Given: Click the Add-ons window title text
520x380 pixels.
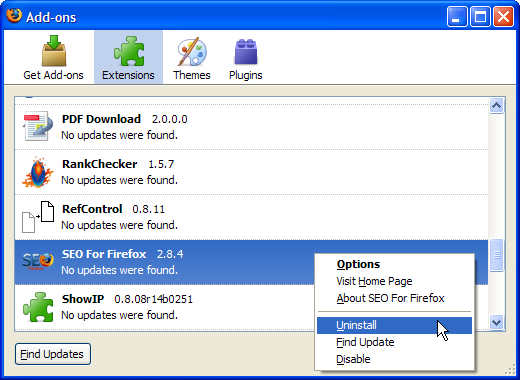Looking at the screenshot, I should point(51,17).
